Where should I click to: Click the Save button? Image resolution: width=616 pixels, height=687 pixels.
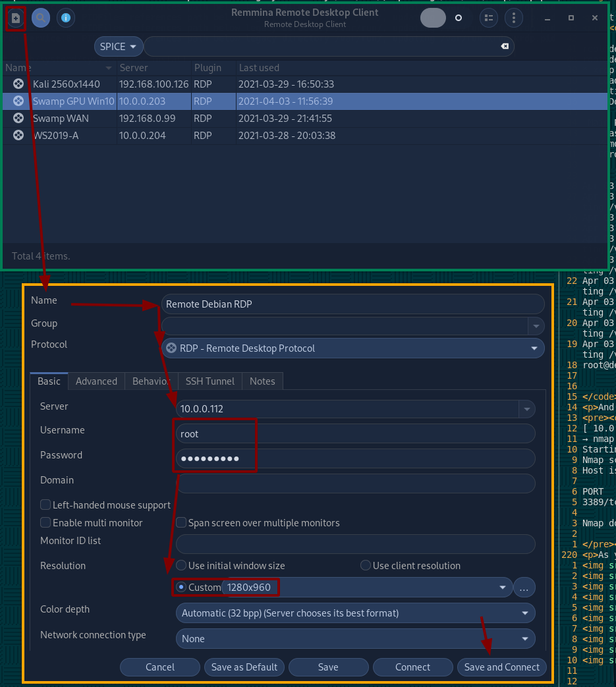click(328, 667)
